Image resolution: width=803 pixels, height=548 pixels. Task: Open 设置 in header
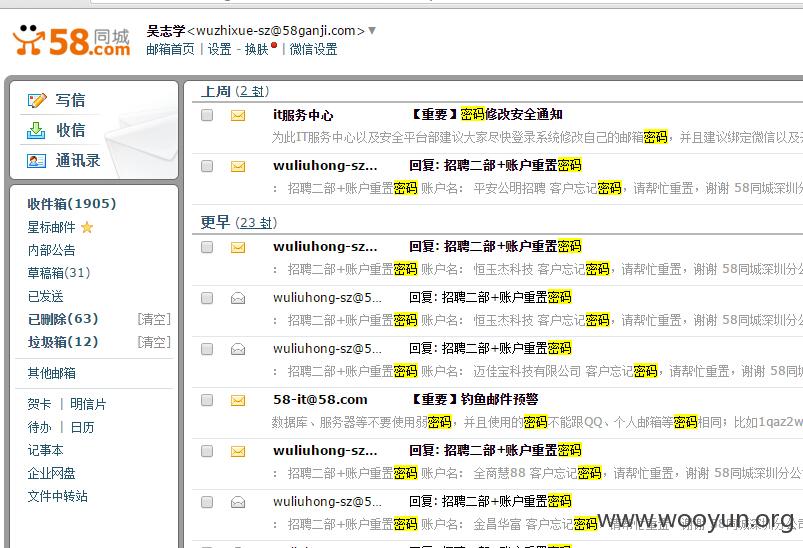(219, 49)
